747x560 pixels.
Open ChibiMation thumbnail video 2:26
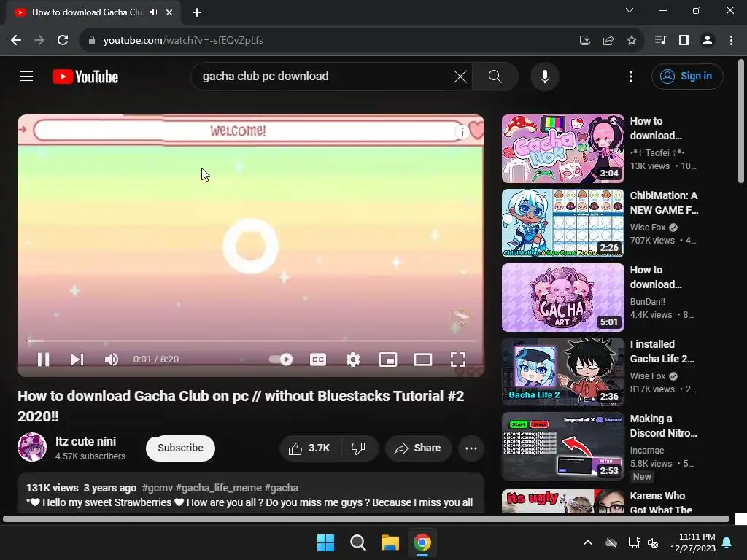click(562, 223)
